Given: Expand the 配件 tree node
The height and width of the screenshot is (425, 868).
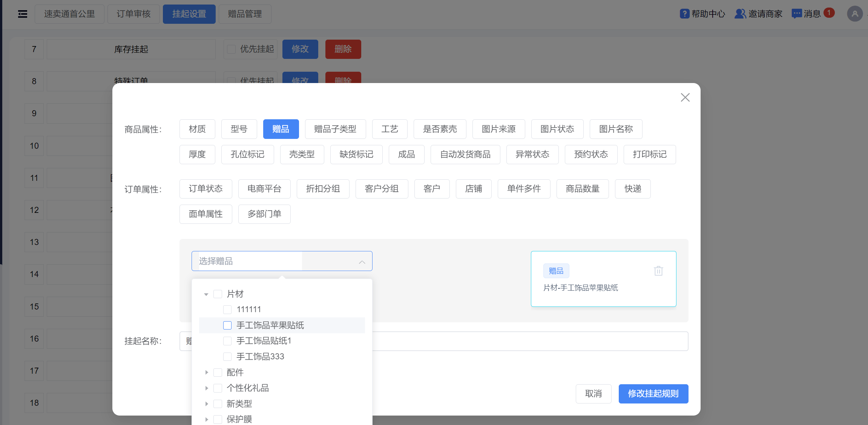Looking at the screenshot, I should (206, 373).
